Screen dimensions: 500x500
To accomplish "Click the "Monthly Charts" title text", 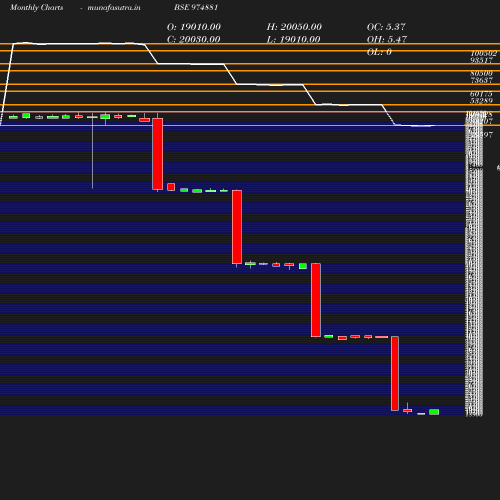I will [x=37, y=7].
